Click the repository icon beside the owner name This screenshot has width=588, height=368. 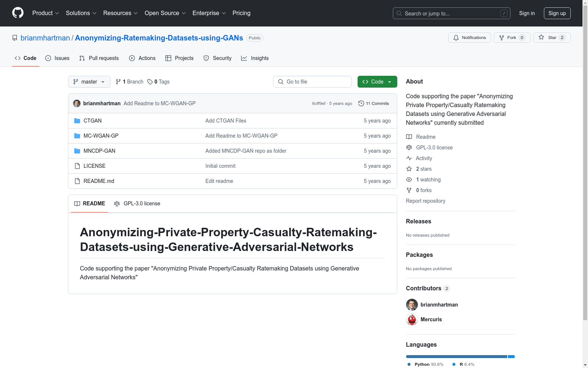(15, 38)
